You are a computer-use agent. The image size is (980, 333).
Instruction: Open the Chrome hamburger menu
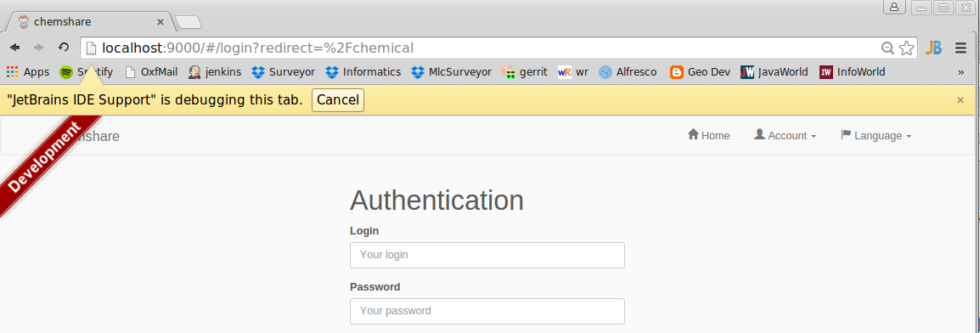click(961, 48)
